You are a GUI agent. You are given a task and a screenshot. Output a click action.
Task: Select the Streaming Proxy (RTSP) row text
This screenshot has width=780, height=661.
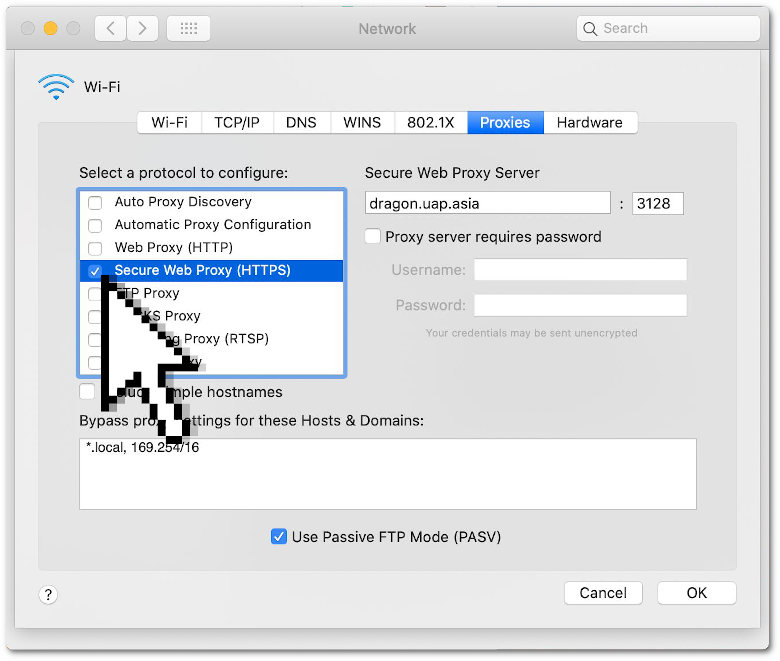(x=219, y=339)
